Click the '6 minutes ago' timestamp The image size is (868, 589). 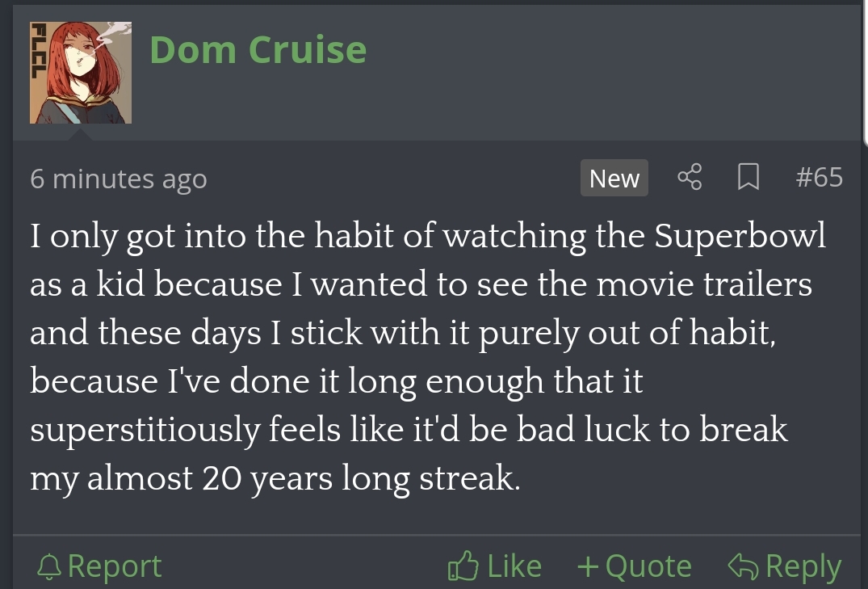click(x=118, y=179)
